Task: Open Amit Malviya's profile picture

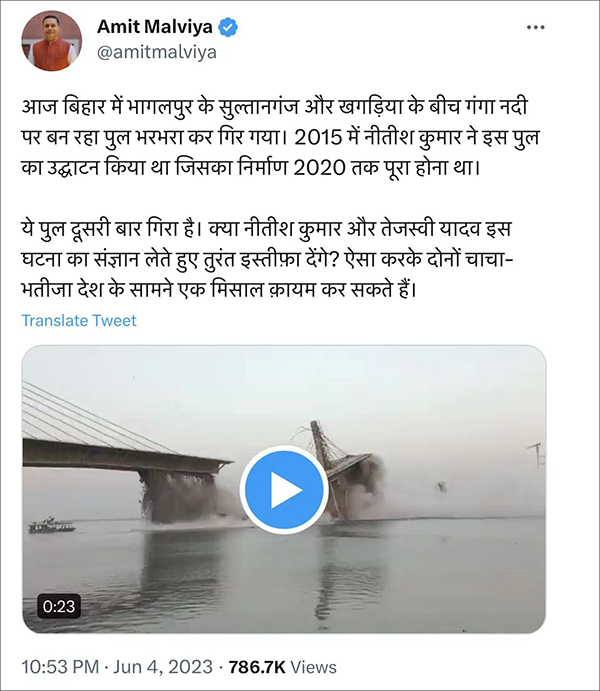Action: coord(52,41)
